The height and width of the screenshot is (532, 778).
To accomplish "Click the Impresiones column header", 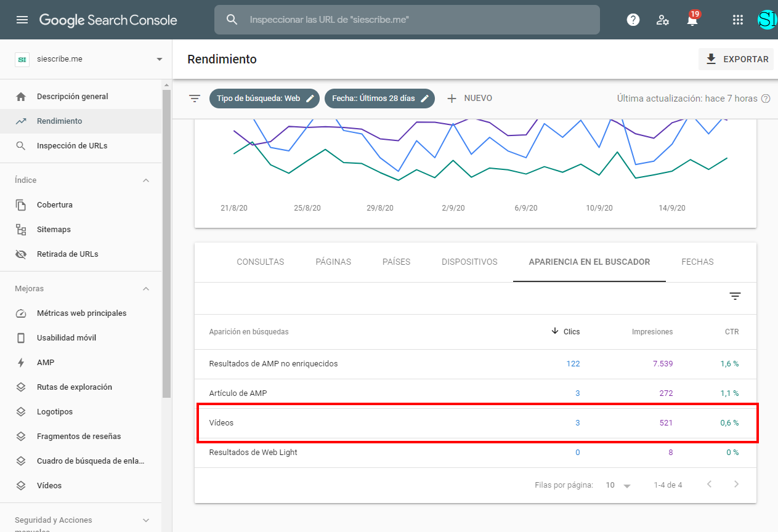I will (x=652, y=332).
